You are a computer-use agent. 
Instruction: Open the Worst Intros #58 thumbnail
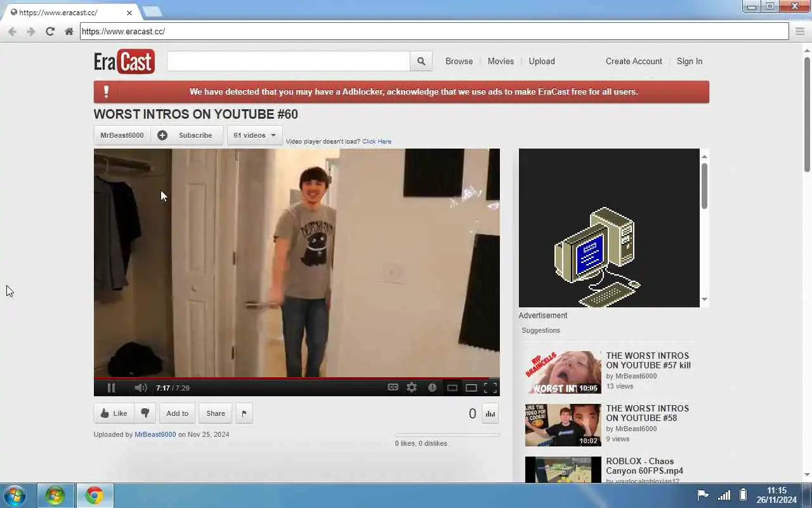pyautogui.click(x=563, y=425)
